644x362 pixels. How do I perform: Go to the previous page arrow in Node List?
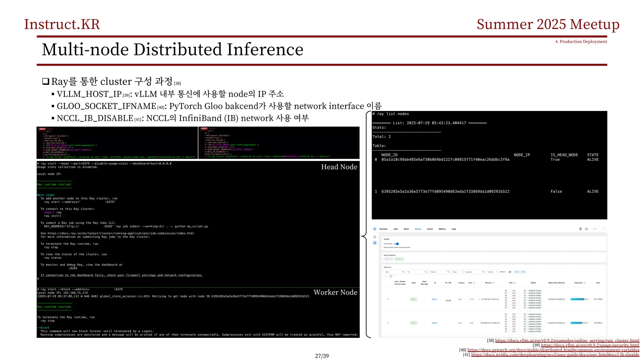[386, 276]
